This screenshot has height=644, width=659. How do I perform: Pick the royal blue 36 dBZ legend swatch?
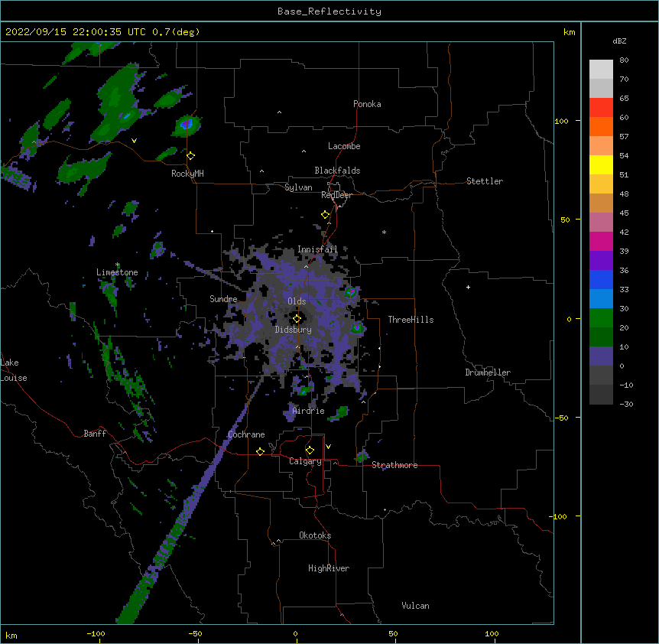tap(601, 279)
